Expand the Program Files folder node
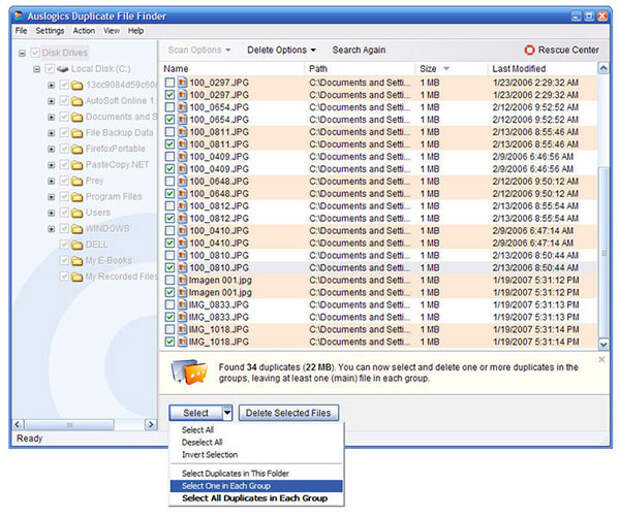The image size is (620, 517). [x=51, y=197]
